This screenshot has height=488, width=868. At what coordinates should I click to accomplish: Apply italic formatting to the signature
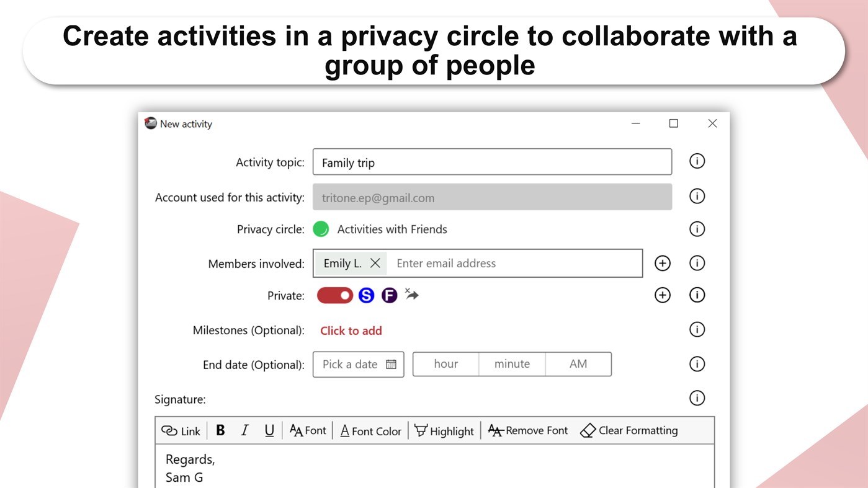(244, 430)
